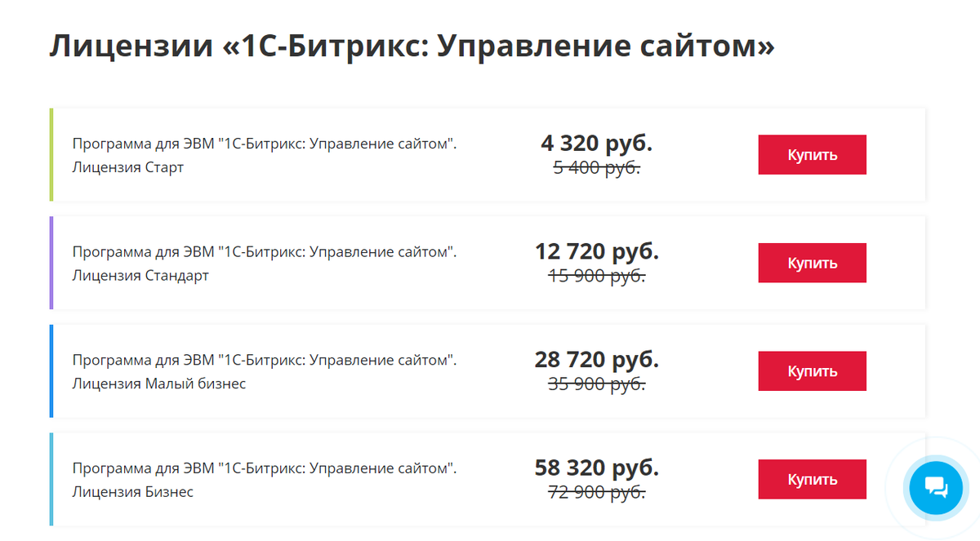
Task: Buy the Малый бизнес license
Action: pos(812,370)
